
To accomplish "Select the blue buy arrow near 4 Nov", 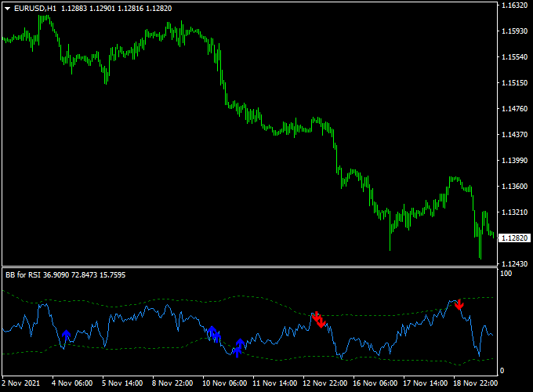I will coord(66,335).
